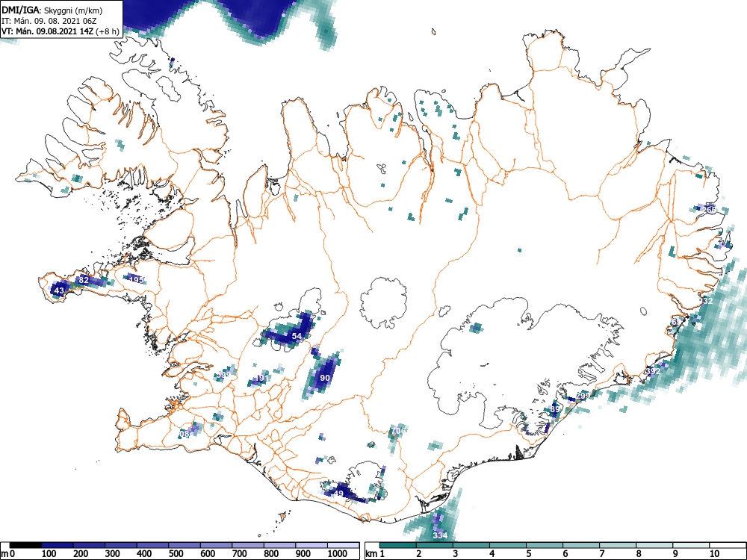Click the visibility value '599' on the map
Viewport: 747px width, 560px height.
pyautogui.click(x=223, y=375)
